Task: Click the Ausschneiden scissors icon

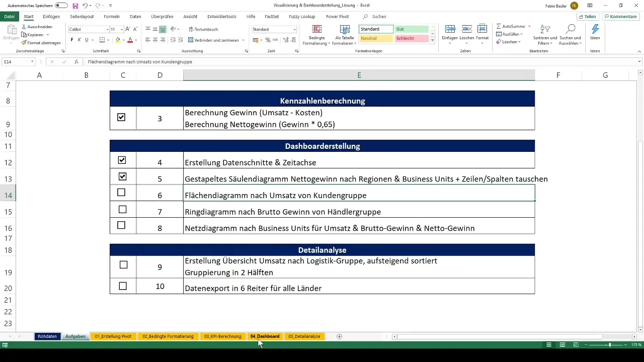Action: pyautogui.click(x=24, y=27)
